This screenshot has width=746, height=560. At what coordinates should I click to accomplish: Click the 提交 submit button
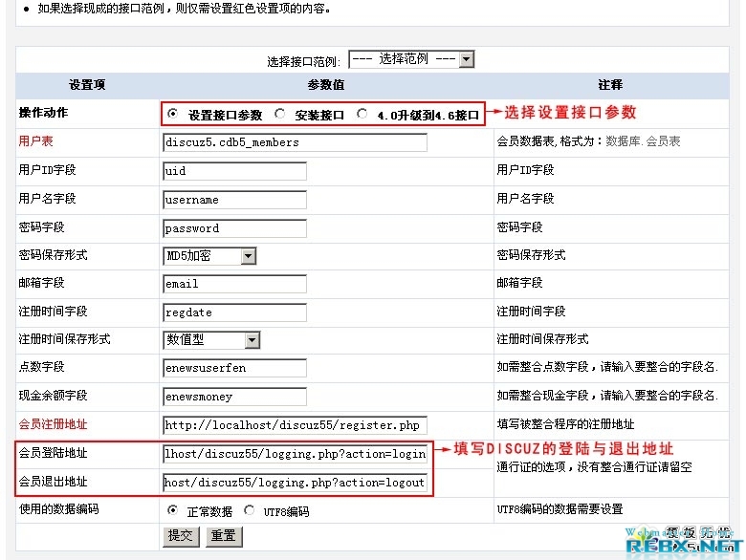coord(180,536)
